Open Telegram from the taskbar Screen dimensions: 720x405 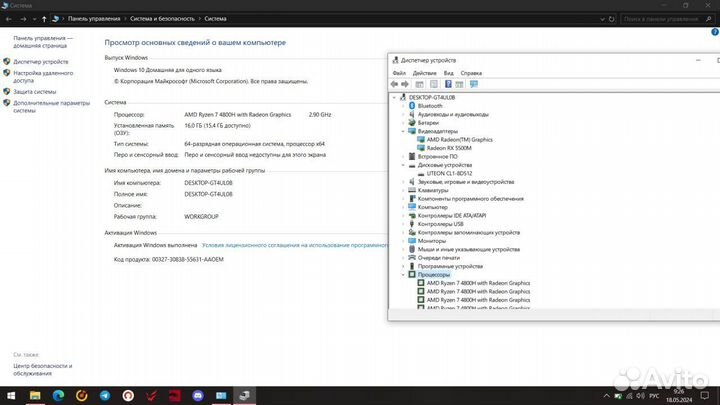coord(105,395)
